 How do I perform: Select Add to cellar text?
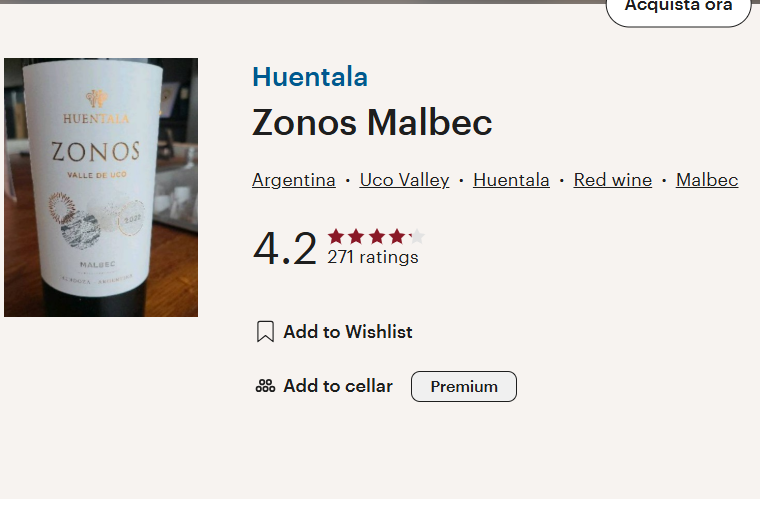[x=338, y=386]
